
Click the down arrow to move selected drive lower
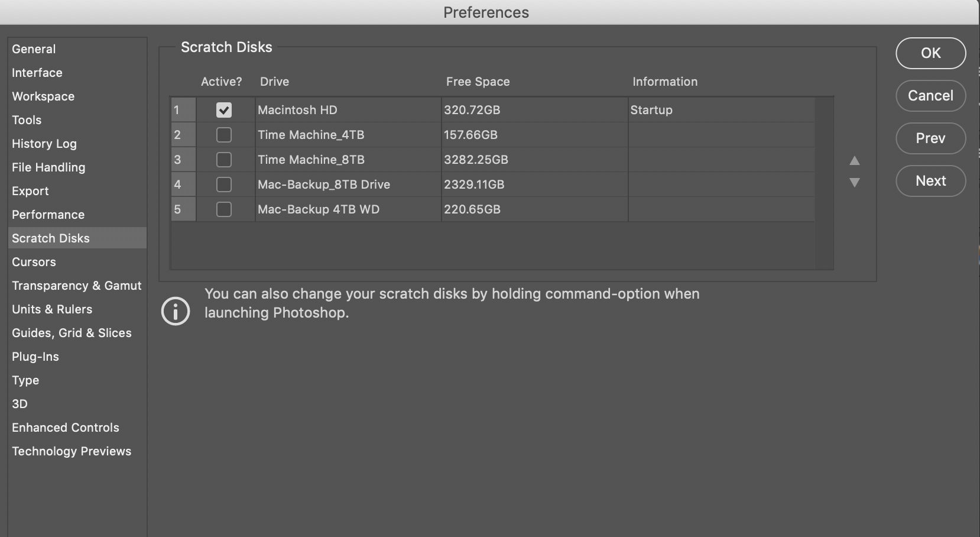point(855,183)
